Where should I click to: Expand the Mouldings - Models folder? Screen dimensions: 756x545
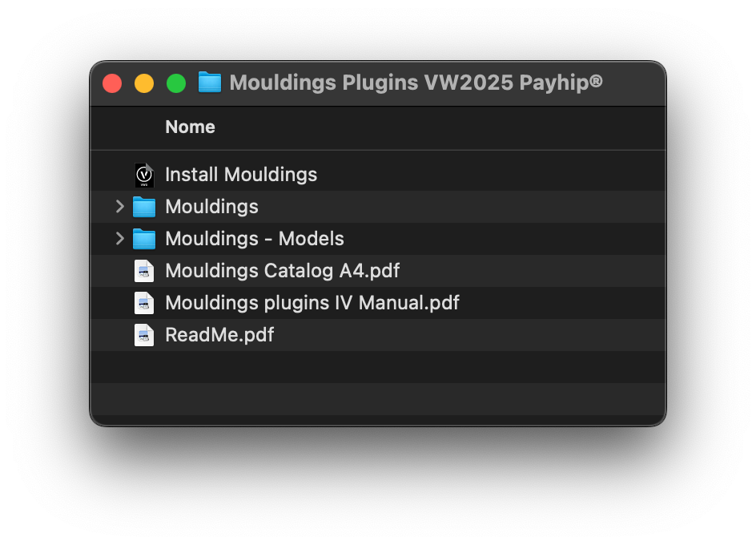pos(119,238)
